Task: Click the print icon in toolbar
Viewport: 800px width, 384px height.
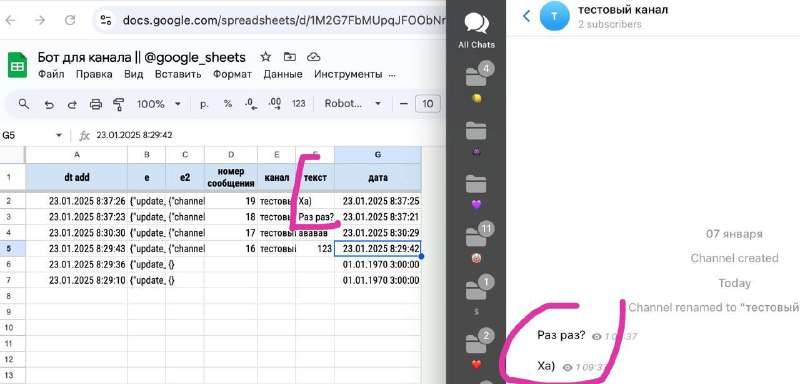Action: [95, 105]
